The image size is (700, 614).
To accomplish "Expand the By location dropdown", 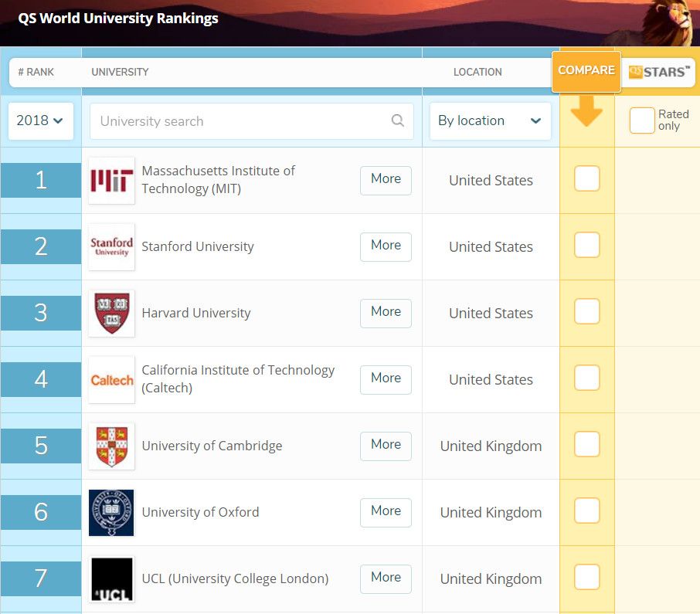I will [x=490, y=121].
